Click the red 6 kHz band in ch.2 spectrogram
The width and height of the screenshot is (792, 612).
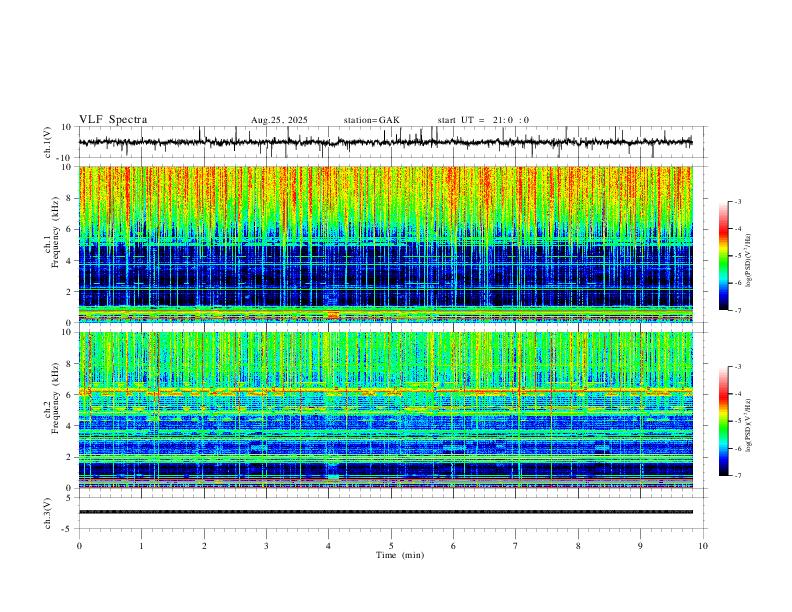385,390
